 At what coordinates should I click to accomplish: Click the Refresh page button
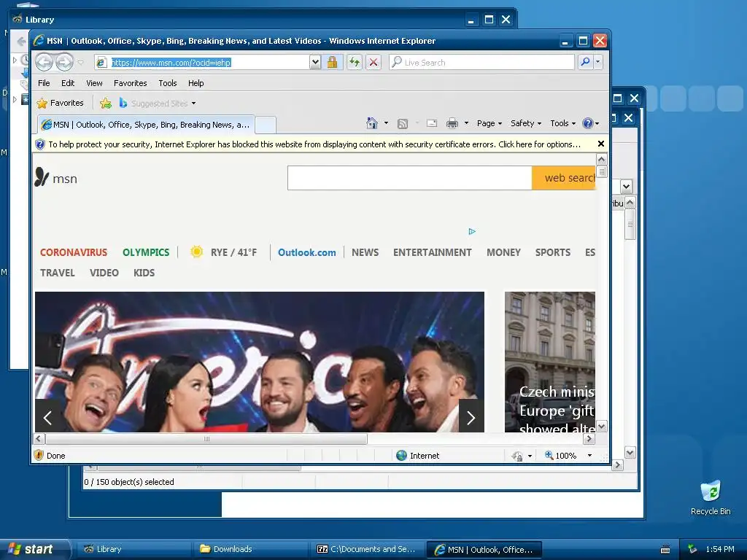[x=354, y=63]
